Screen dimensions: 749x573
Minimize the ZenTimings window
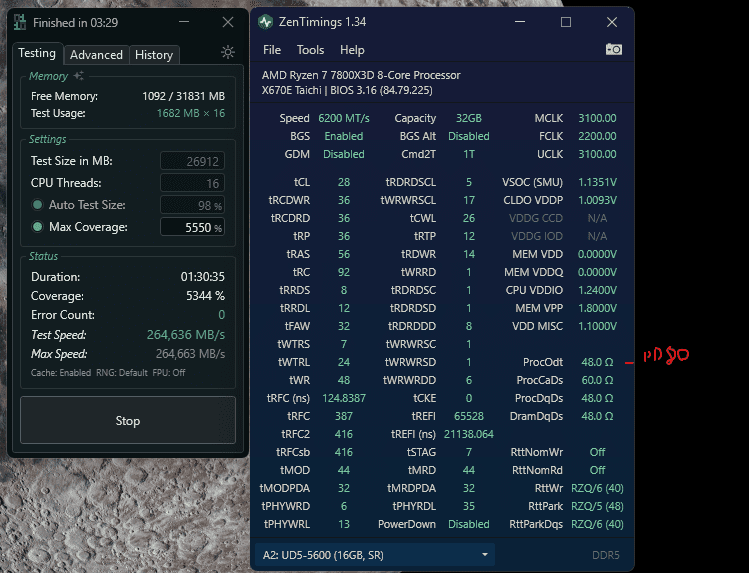(520, 22)
